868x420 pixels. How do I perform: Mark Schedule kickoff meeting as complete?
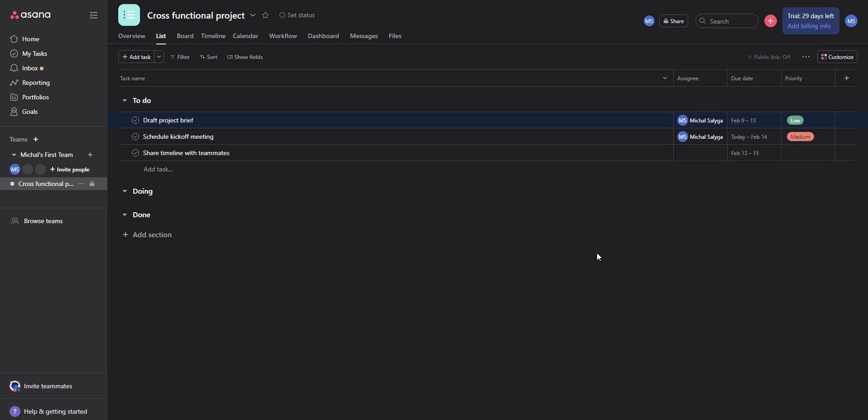(x=135, y=137)
